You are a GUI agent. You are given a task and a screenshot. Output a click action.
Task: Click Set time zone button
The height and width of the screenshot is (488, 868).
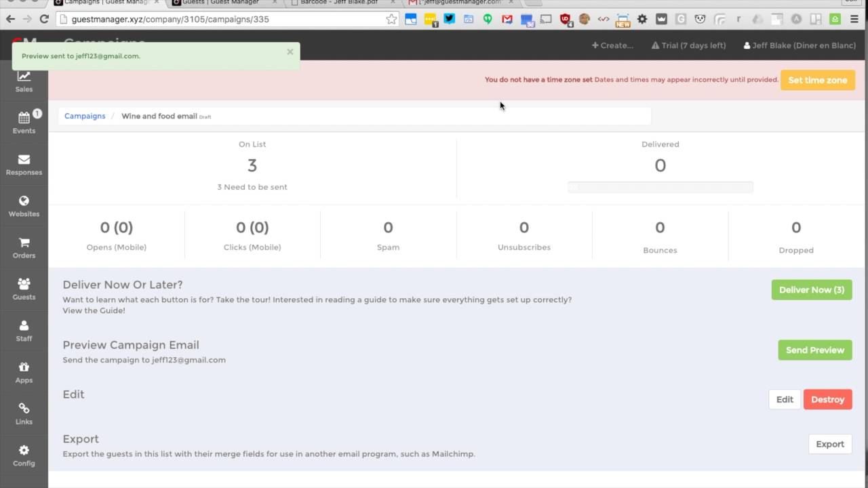click(x=817, y=80)
